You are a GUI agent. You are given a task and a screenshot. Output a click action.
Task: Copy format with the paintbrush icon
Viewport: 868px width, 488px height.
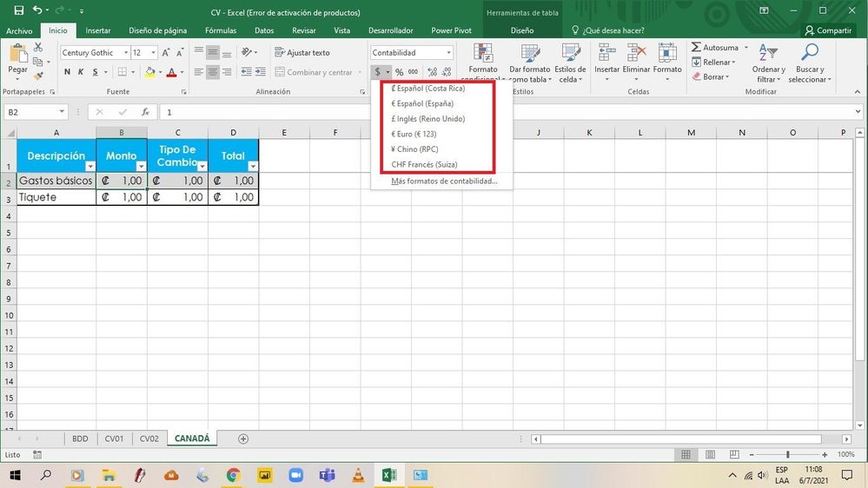pyautogui.click(x=38, y=76)
